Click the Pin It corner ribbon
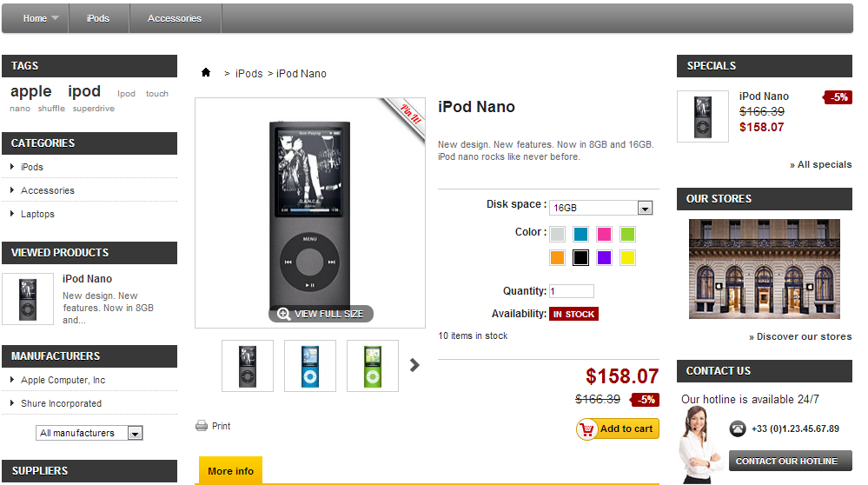 coord(410,113)
